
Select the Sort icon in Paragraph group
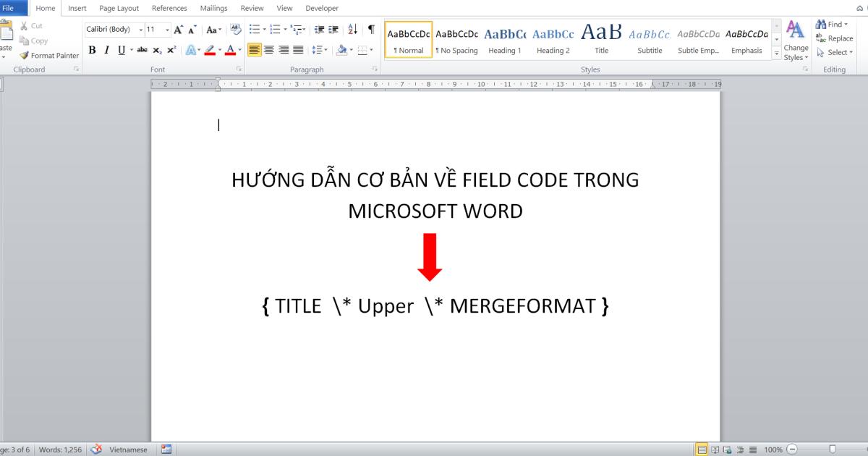click(352, 30)
